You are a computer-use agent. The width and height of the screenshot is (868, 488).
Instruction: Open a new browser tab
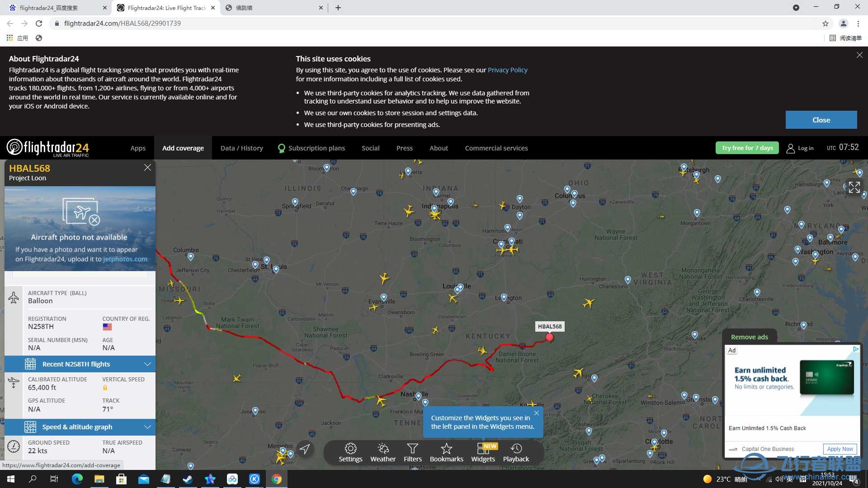click(x=338, y=8)
